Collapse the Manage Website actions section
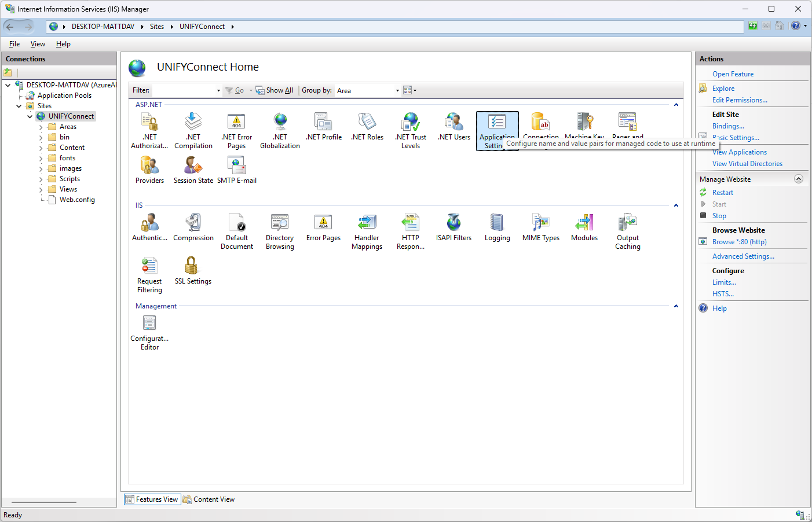The width and height of the screenshot is (812, 522). (x=799, y=179)
